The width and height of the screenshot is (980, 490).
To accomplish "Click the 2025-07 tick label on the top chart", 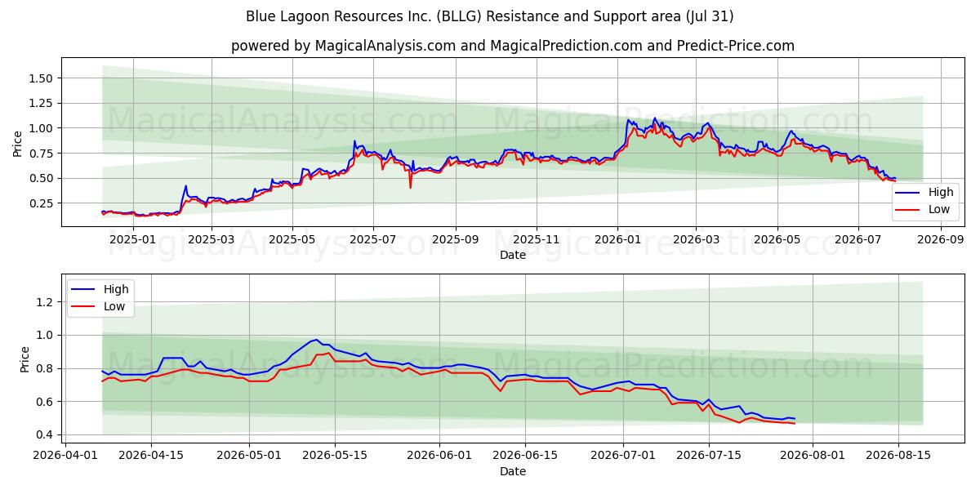I will click(x=373, y=240).
